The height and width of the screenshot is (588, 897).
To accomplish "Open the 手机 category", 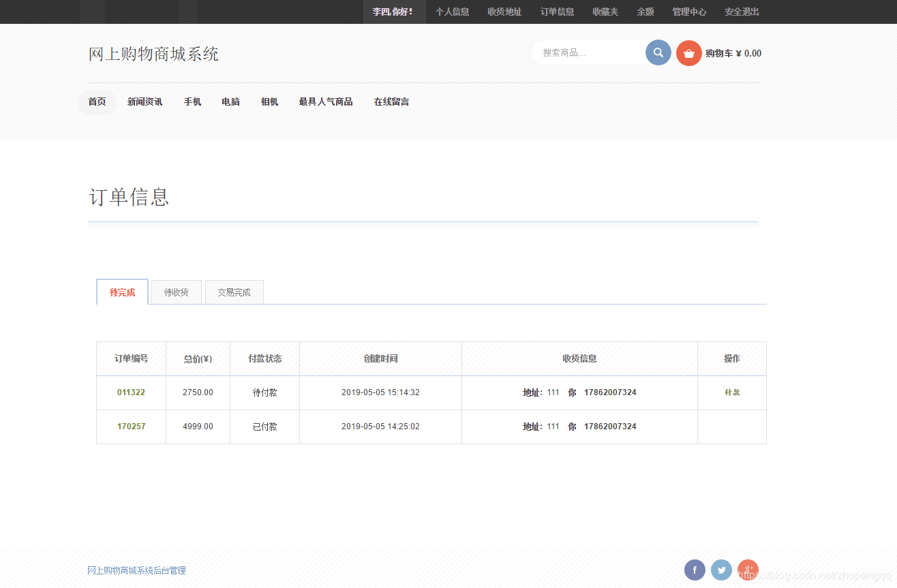I will [x=192, y=102].
